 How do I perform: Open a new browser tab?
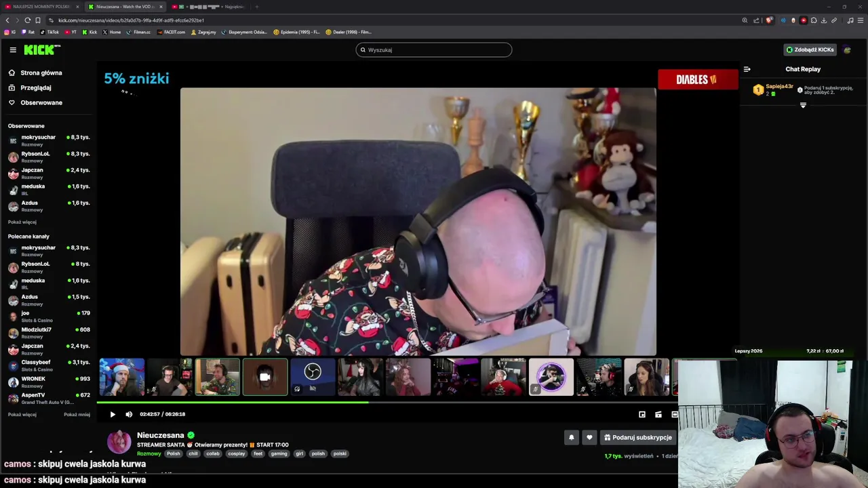pos(257,7)
